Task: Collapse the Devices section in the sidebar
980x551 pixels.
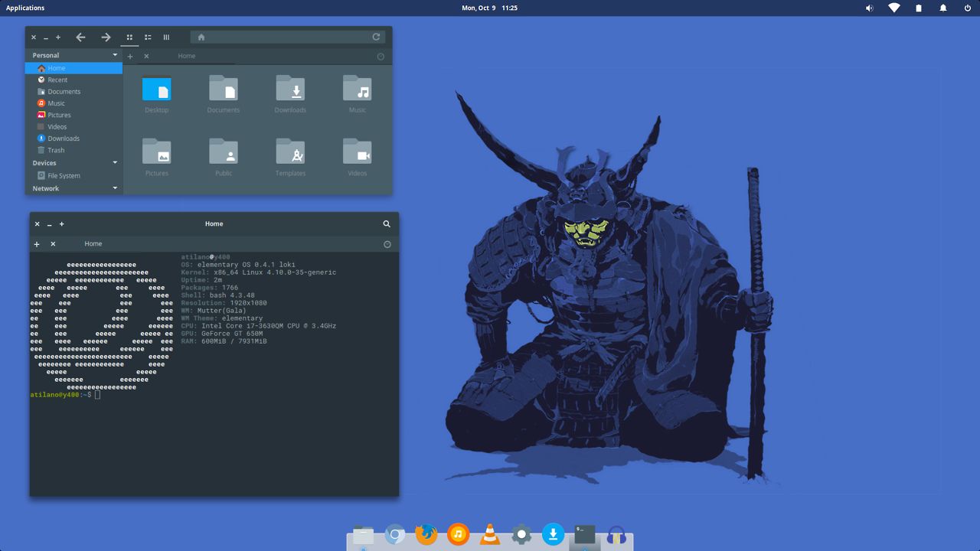Action: pyautogui.click(x=114, y=162)
